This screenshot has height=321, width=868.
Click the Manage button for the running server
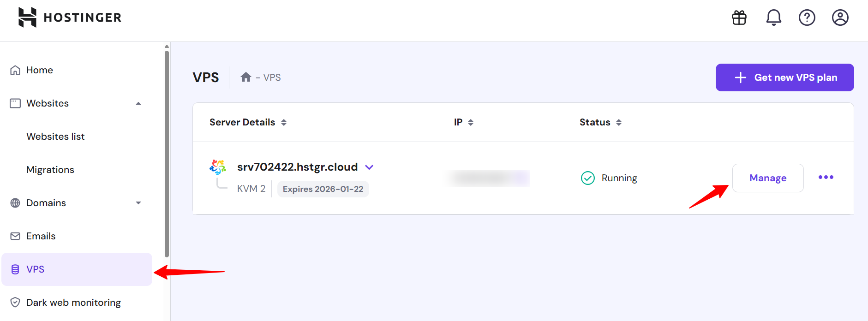tap(767, 178)
